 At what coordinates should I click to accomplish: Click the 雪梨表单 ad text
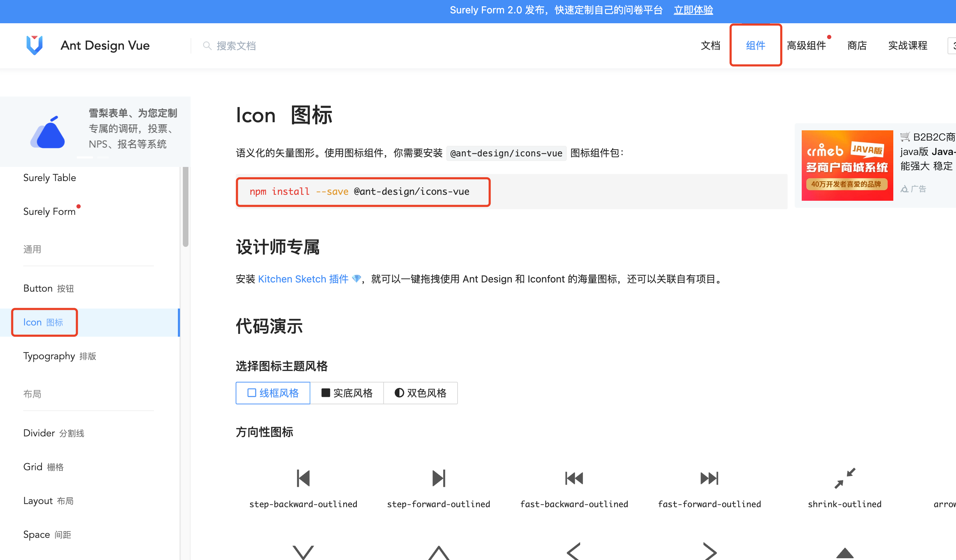[133, 129]
